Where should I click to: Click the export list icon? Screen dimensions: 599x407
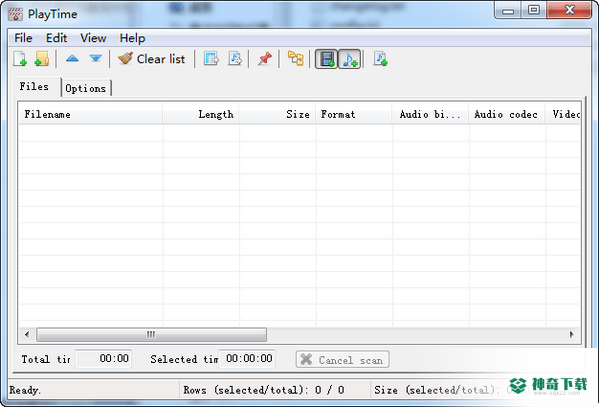(x=211, y=59)
